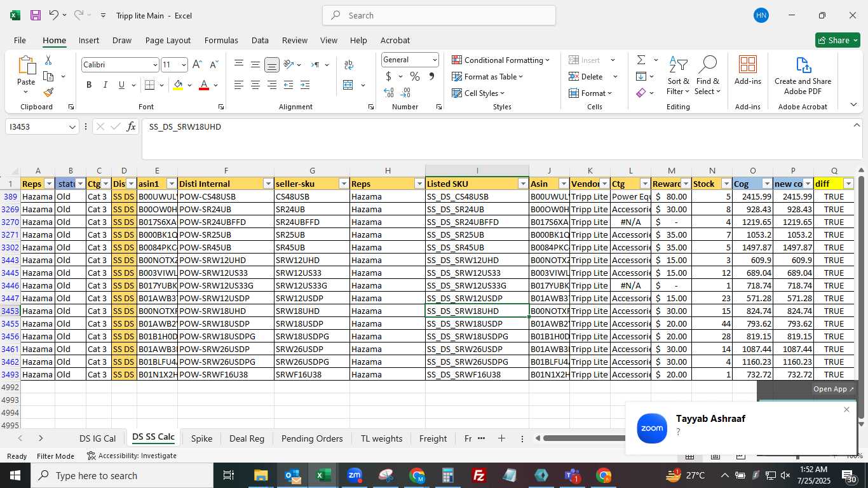Toggle Bold formatting
868x488 pixels.
[89, 85]
